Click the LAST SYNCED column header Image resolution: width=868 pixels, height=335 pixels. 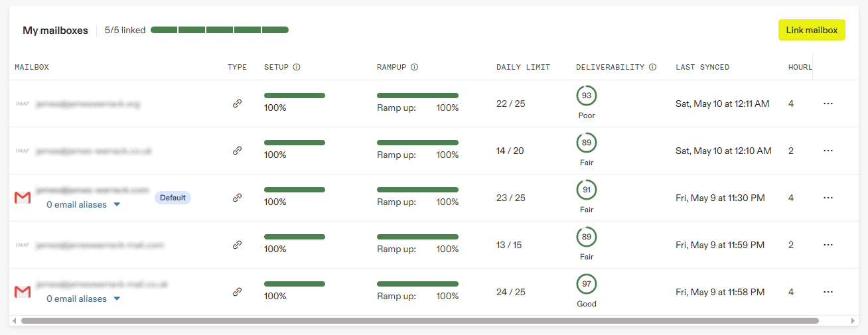703,67
